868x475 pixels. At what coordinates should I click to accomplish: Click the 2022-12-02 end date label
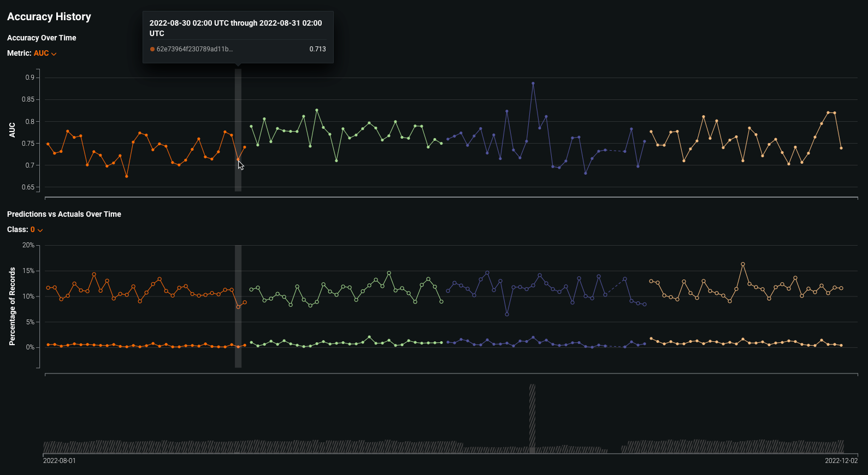coord(841,461)
